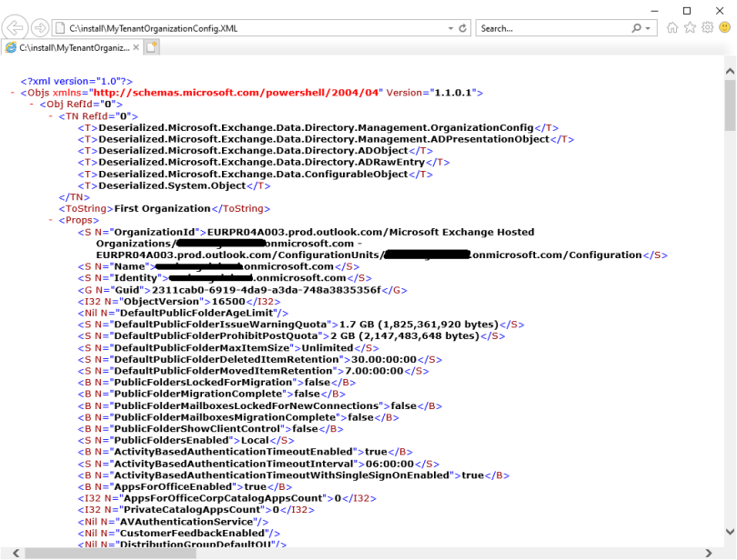Screen dimensions: 737x560
Task: Open the Home page icon
Action: (673, 28)
